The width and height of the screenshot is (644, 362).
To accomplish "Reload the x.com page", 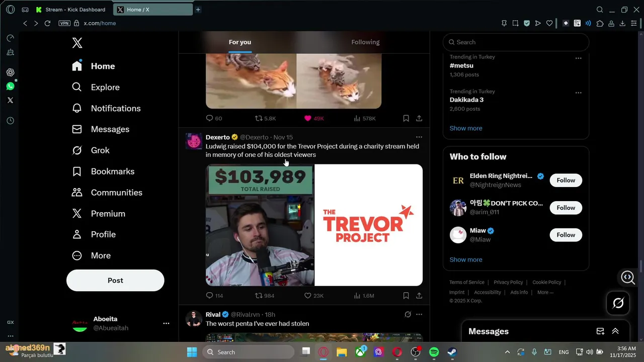I will click(x=47, y=23).
